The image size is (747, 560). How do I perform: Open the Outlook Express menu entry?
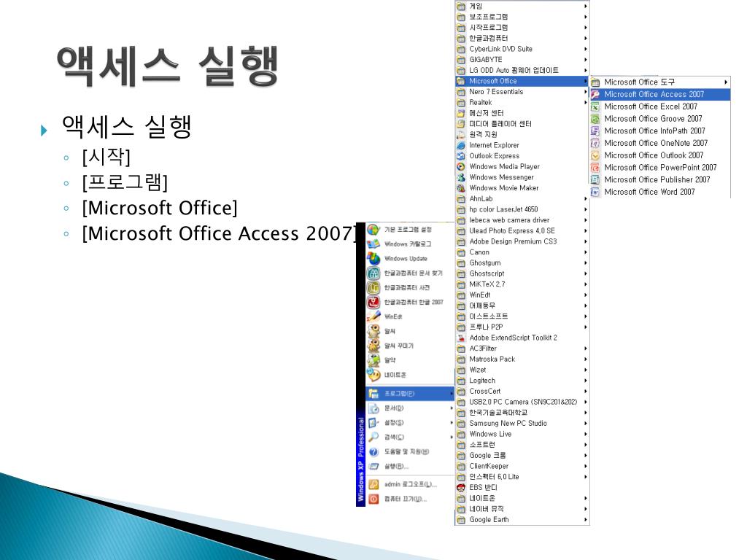522,156
